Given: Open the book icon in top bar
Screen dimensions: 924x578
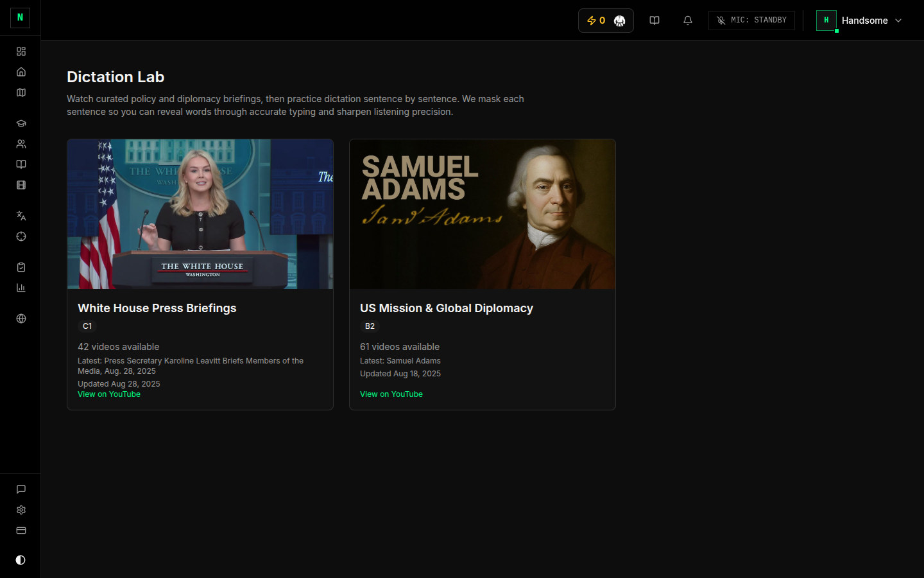Looking at the screenshot, I should tap(654, 21).
